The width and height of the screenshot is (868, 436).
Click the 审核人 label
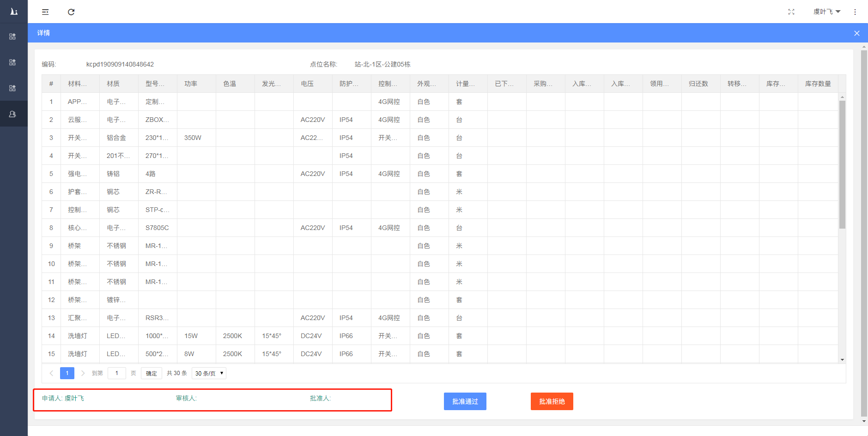click(x=186, y=398)
